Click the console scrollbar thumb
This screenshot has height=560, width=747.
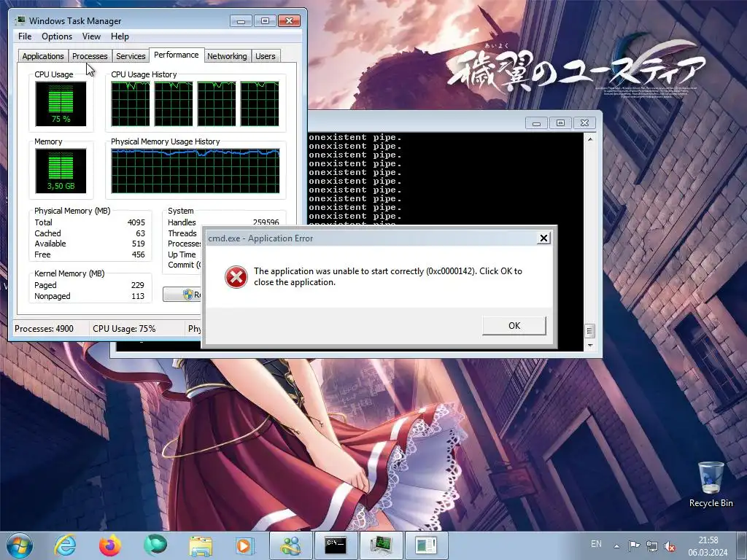click(x=589, y=330)
